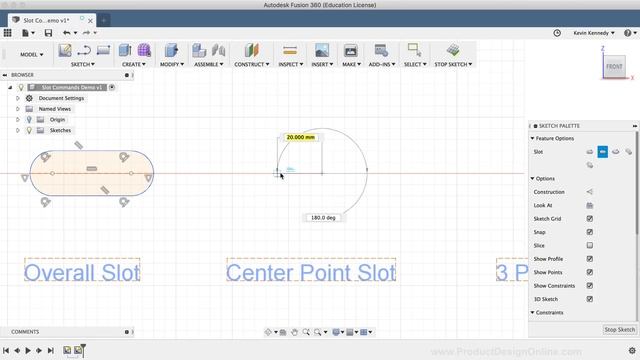Play the design timeline
Image resolution: width=640 pixels, height=360 pixels.
[28, 350]
